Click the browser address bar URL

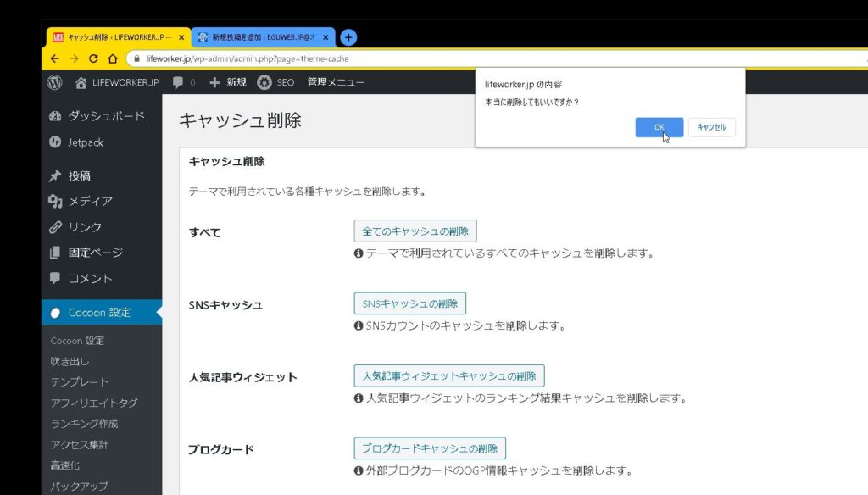pyautogui.click(x=248, y=59)
